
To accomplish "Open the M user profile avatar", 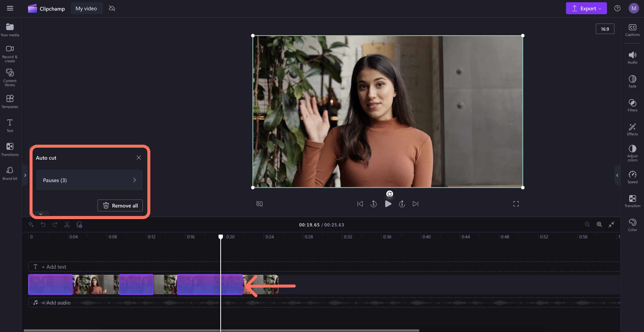I will (634, 8).
